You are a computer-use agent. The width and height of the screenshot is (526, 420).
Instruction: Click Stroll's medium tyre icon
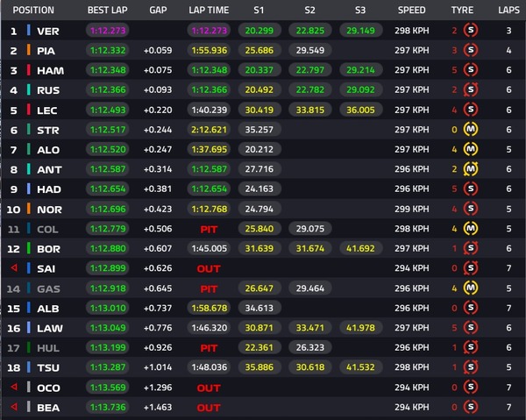(471, 130)
